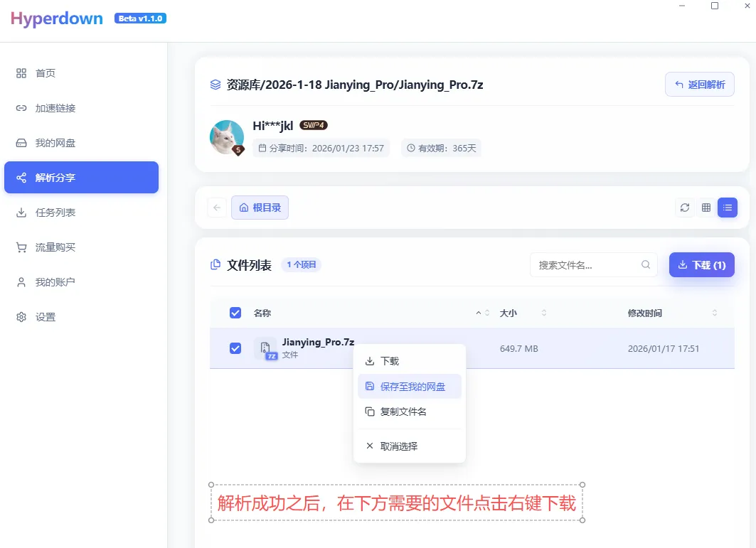Click the magnifier icon in search box
This screenshot has height=548, width=756.
pyautogui.click(x=646, y=264)
